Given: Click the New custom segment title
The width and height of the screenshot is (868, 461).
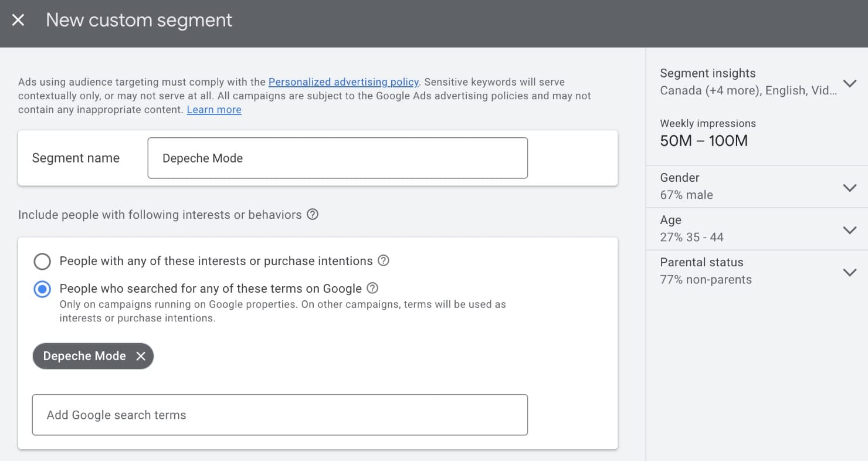Looking at the screenshot, I should (139, 21).
